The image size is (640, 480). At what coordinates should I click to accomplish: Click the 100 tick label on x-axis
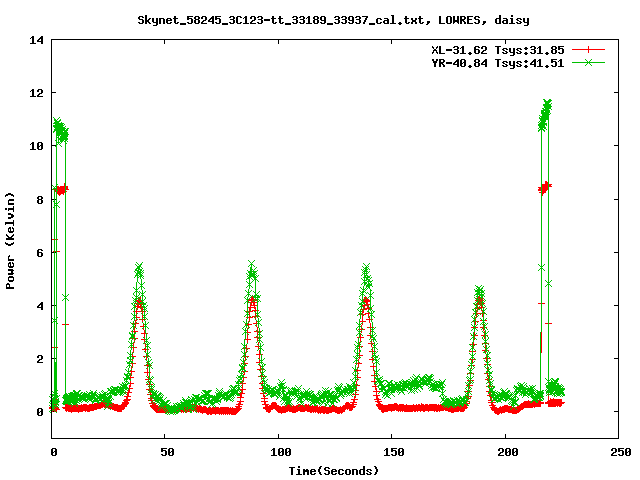click(278, 452)
